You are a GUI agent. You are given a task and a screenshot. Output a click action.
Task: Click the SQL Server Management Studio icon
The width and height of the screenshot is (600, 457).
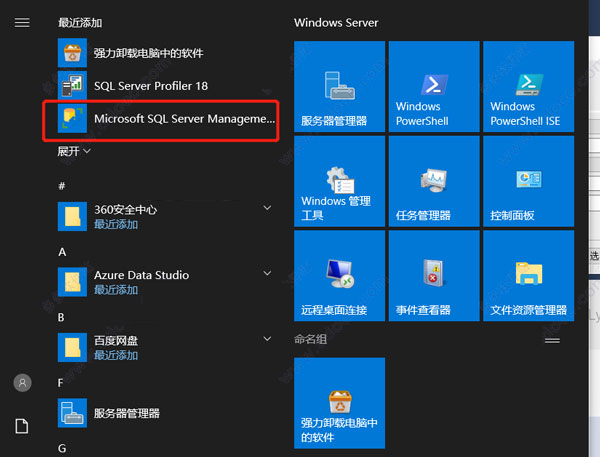coord(72,118)
